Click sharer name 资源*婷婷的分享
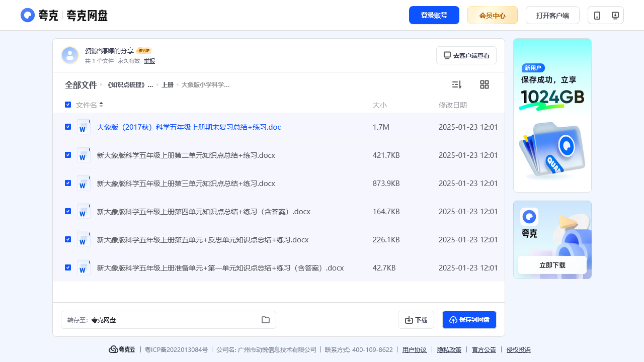Viewport: 644px width, 362px height. pyautogui.click(x=109, y=51)
